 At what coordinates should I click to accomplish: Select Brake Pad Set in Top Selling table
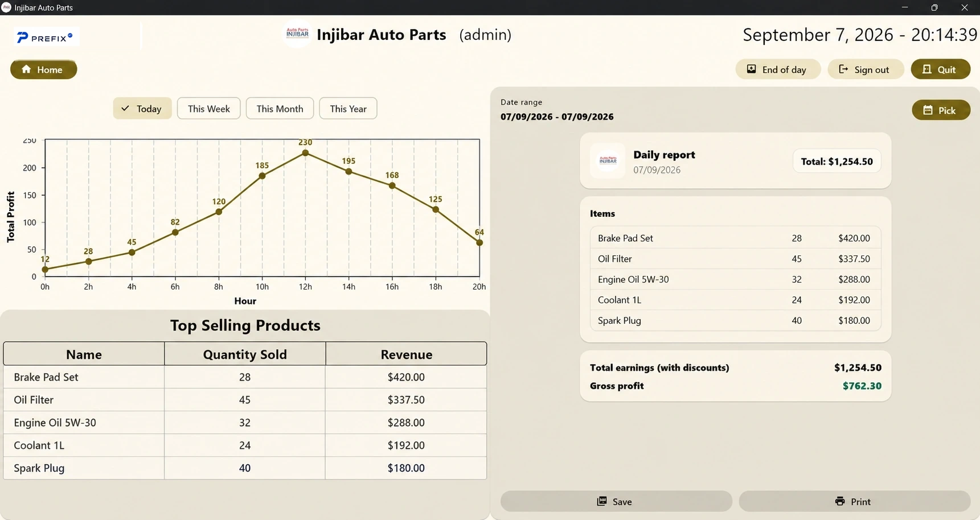coord(245,377)
